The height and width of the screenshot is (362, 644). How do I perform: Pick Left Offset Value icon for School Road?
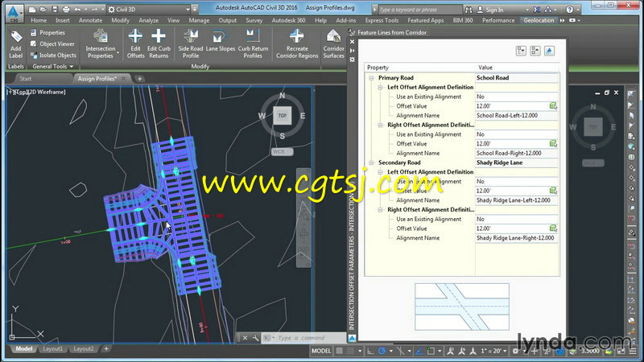(x=553, y=106)
